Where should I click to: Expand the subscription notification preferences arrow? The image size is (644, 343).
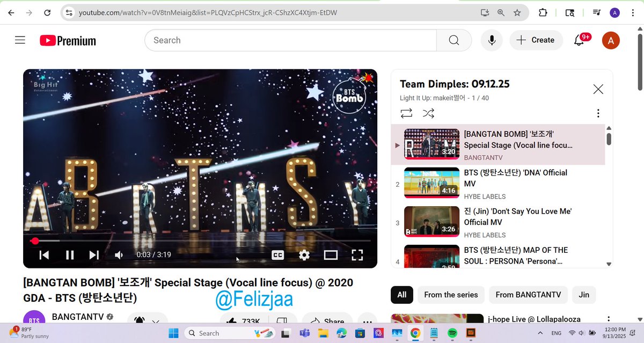tap(156, 320)
